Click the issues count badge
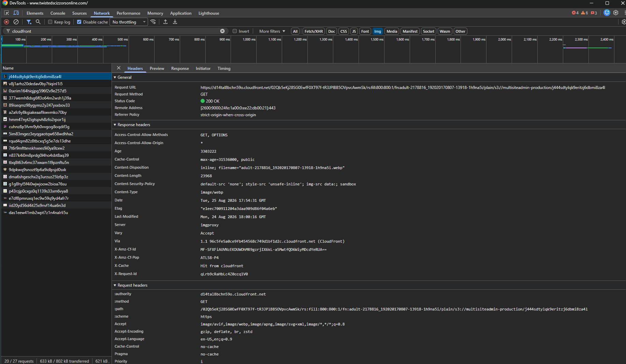The width and height of the screenshot is (626, 364). 594,13
